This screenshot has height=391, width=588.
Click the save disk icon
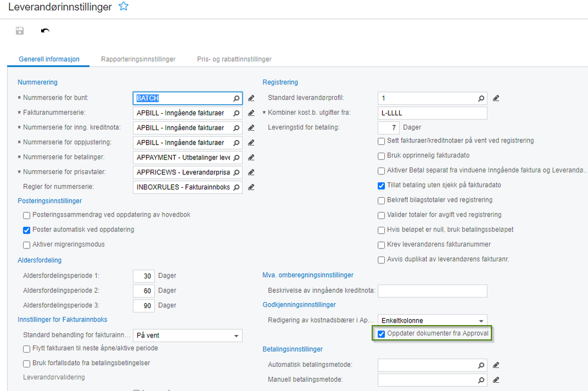click(20, 31)
